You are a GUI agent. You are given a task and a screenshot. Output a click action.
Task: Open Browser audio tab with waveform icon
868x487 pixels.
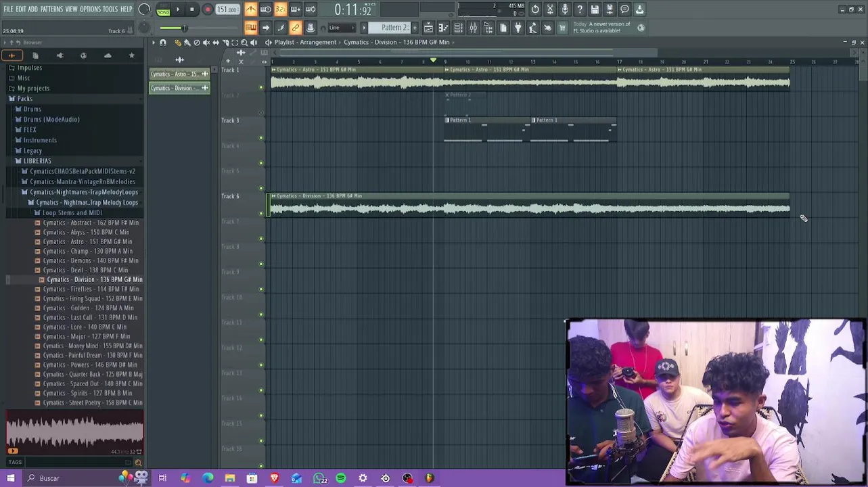pyautogui.click(x=12, y=55)
